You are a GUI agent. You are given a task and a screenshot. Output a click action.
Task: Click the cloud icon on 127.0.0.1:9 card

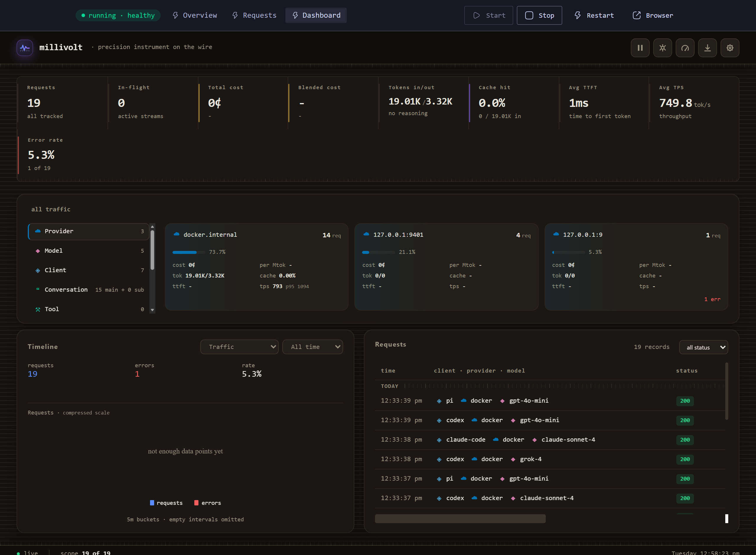coord(556,234)
